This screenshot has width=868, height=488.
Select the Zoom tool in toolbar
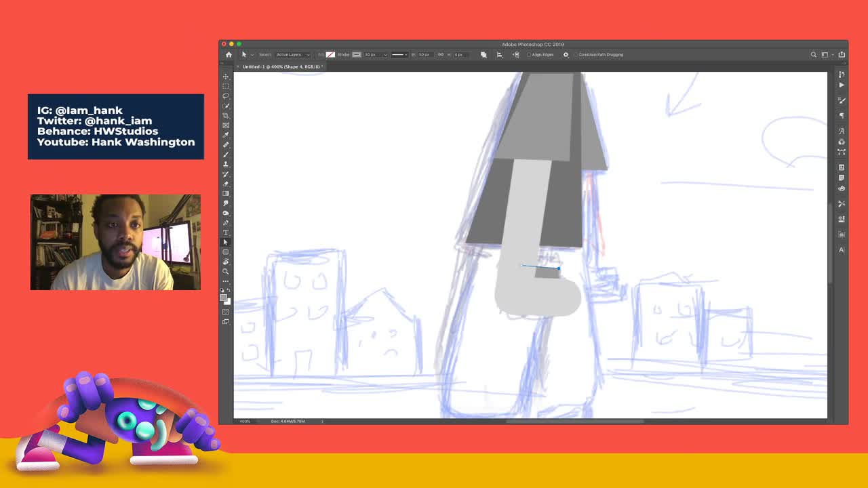pos(226,271)
